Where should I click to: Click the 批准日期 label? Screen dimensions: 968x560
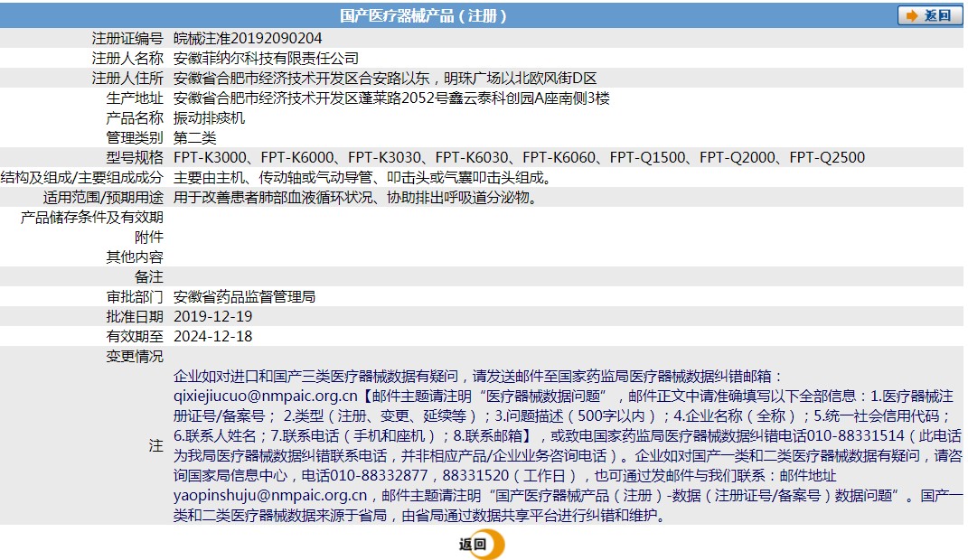click(135, 316)
